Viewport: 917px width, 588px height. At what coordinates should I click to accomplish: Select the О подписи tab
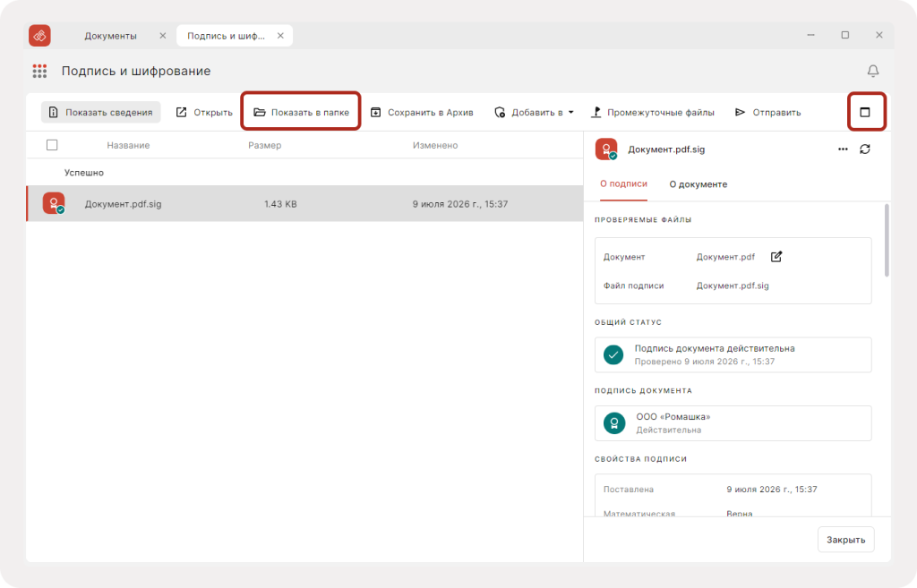click(623, 184)
